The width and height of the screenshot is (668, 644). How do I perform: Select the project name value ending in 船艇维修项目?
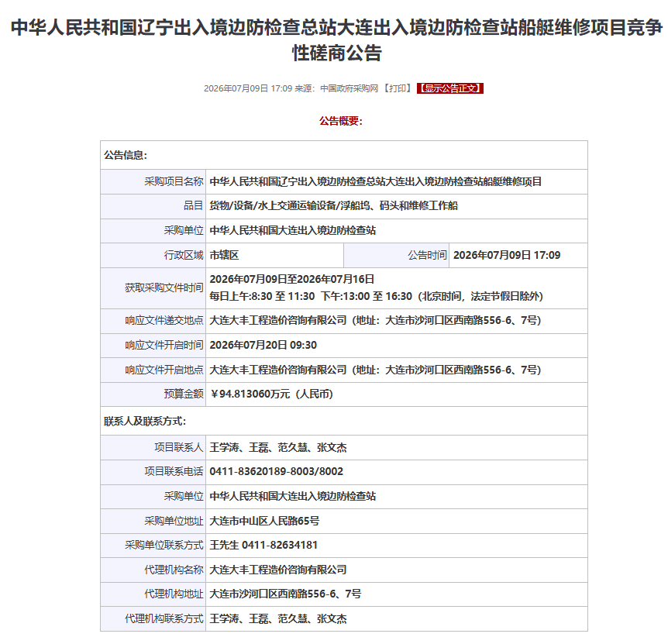[x=376, y=181]
